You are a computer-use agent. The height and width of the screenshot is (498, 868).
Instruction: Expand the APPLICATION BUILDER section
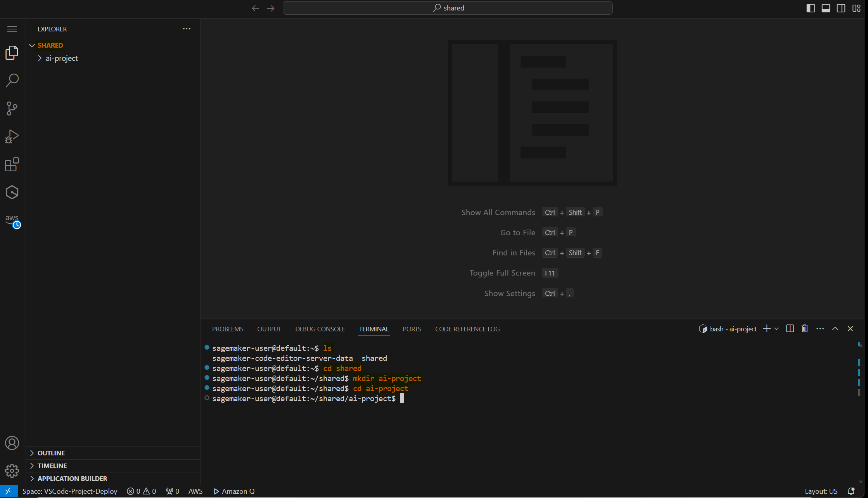pos(113,479)
